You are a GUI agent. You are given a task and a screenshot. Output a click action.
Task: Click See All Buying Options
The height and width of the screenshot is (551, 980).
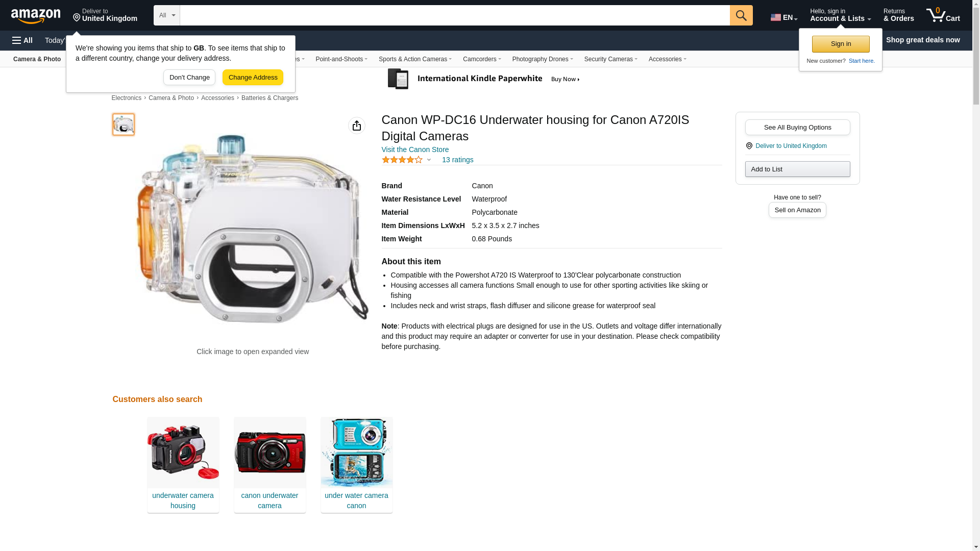click(797, 128)
